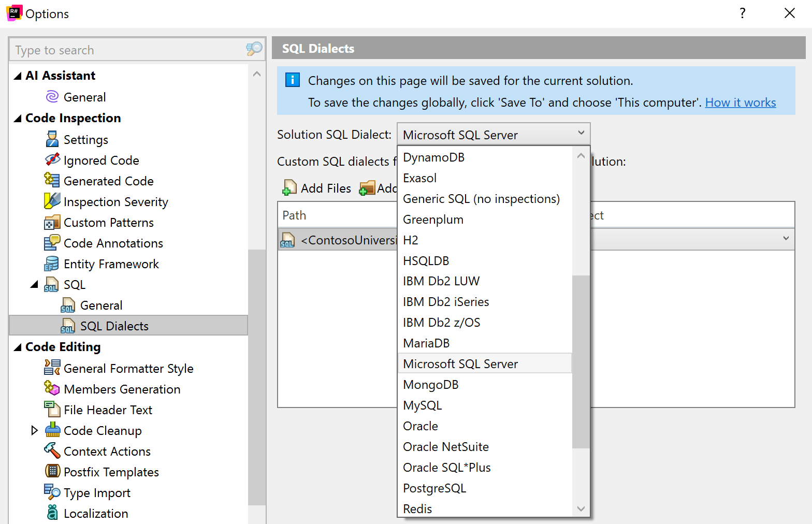Select Generic SQL (no inspections)

[x=485, y=199]
